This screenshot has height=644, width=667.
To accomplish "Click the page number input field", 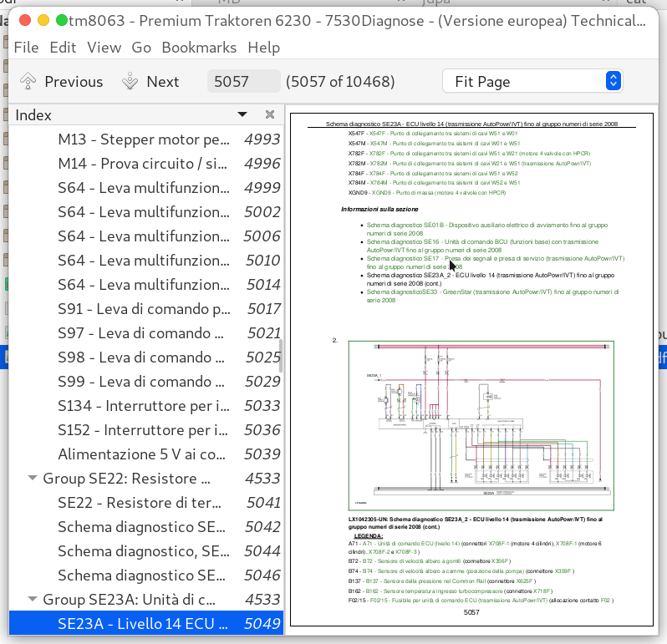I will tap(244, 81).
